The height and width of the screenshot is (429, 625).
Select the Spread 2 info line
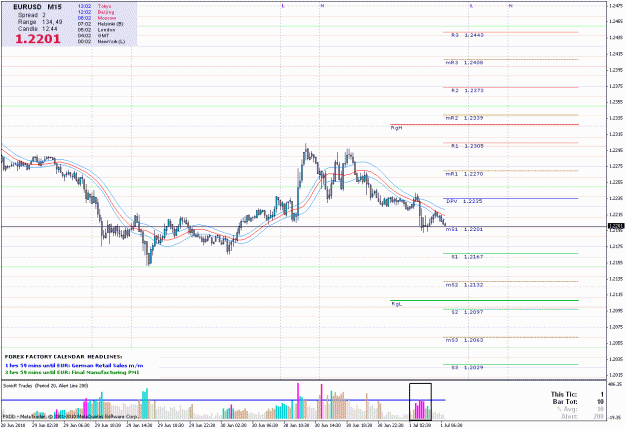point(32,15)
